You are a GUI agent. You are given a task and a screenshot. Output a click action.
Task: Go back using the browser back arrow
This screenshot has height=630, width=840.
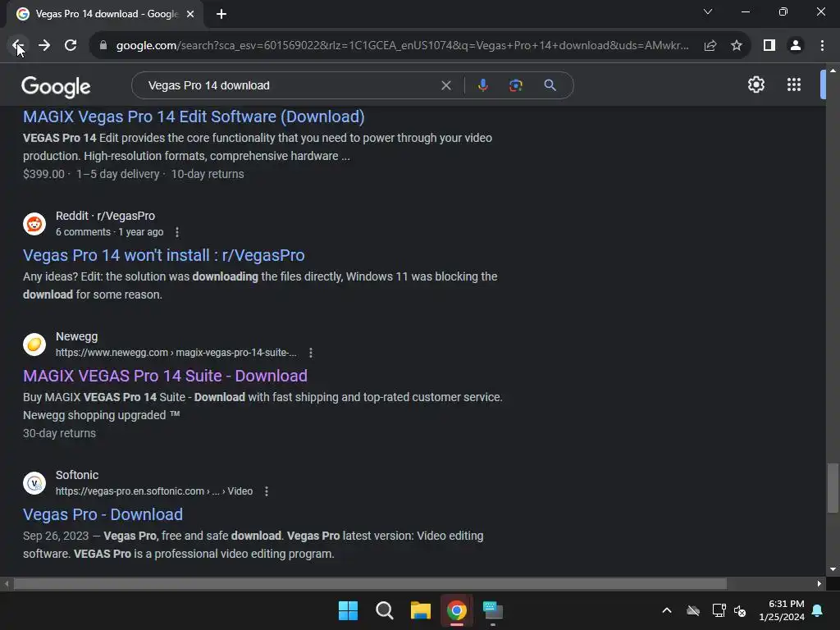18,46
